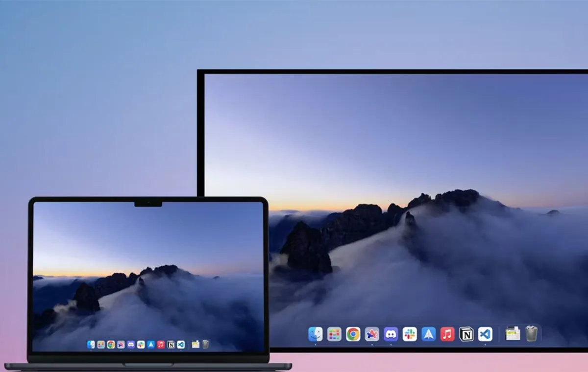Open Arc browser on the external monitor dock

372,334
